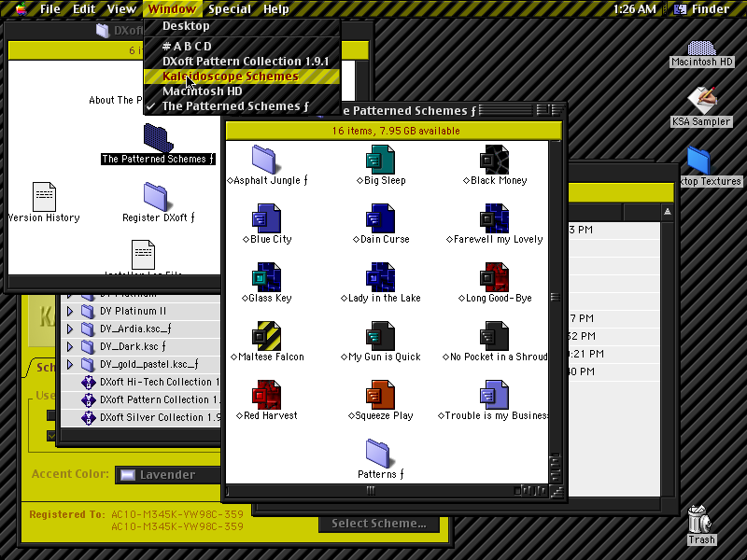Click the DY_gold_pastel.ksc_ƒ folder row

[x=141, y=364]
